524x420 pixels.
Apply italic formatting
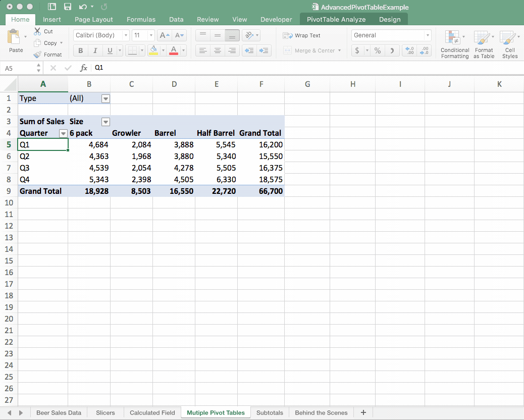pos(94,50)
